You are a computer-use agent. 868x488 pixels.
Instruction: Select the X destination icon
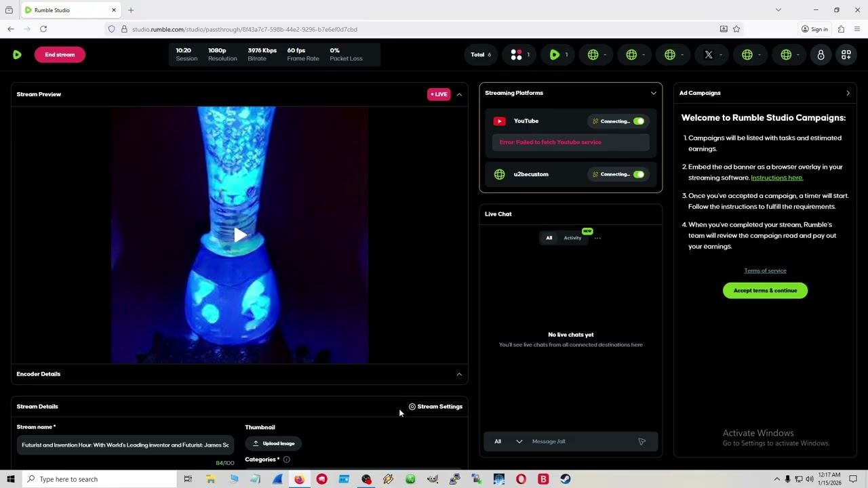pos(709,55)
